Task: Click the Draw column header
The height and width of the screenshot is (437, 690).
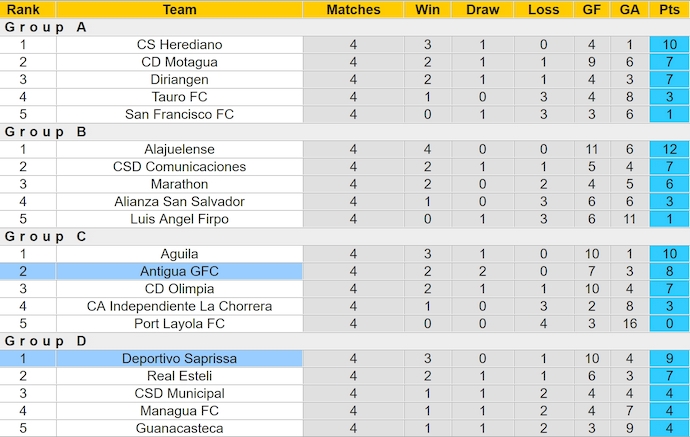Action: pyautogui.click(x=482, y=9)
